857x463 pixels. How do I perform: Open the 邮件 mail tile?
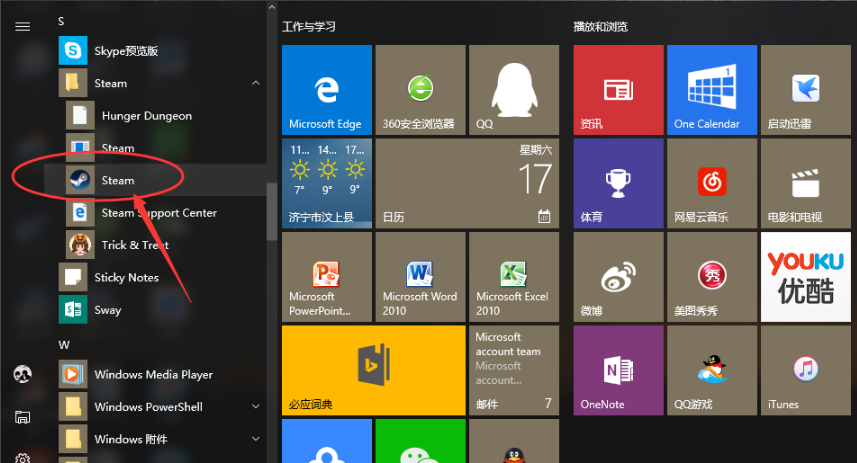coord(514,370)
